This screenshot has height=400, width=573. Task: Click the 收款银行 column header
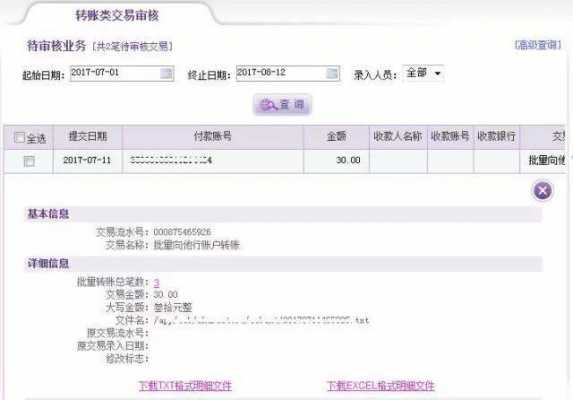tap(496, 137)
